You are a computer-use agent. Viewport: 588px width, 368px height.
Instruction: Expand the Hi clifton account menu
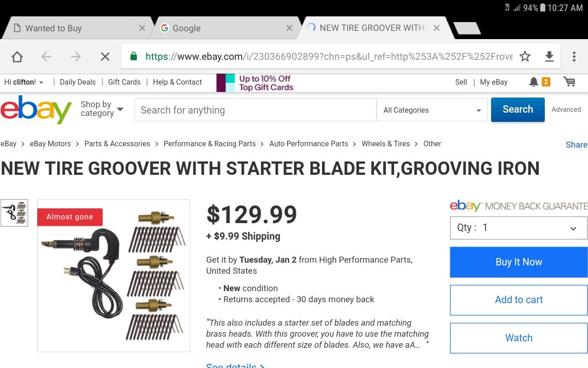(24, 82)
